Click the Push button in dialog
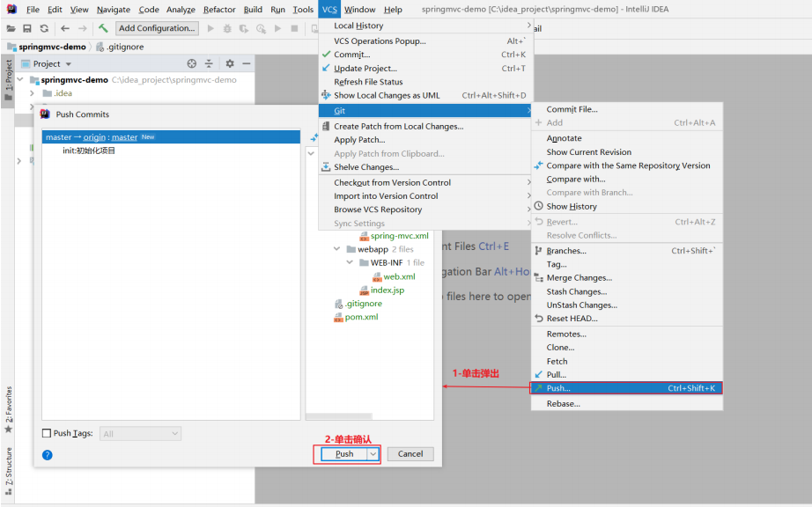 (344, 453)
